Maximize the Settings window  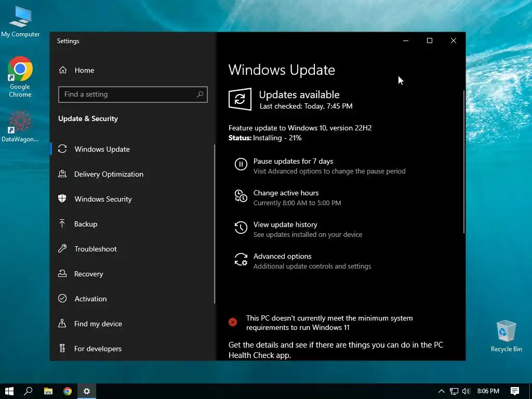430,41
